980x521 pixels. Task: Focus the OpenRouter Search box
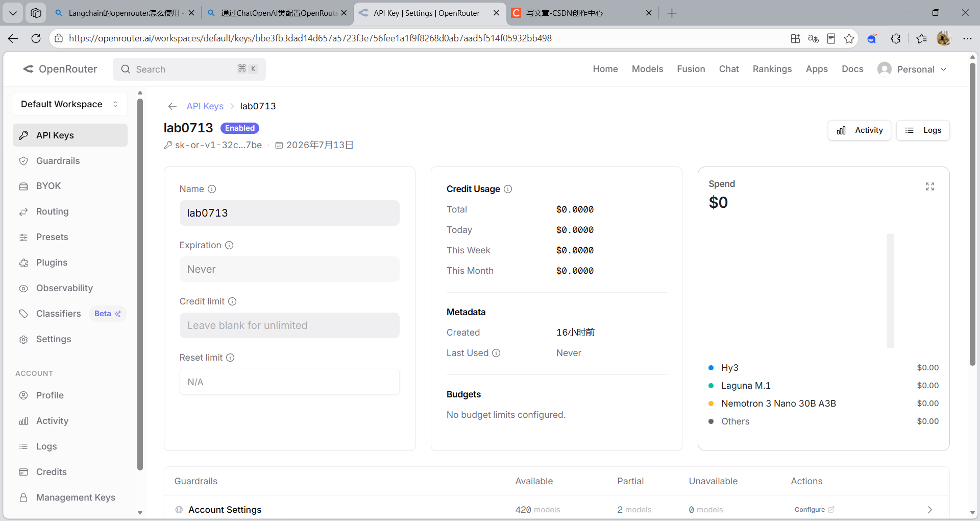(x=189, y=69)
